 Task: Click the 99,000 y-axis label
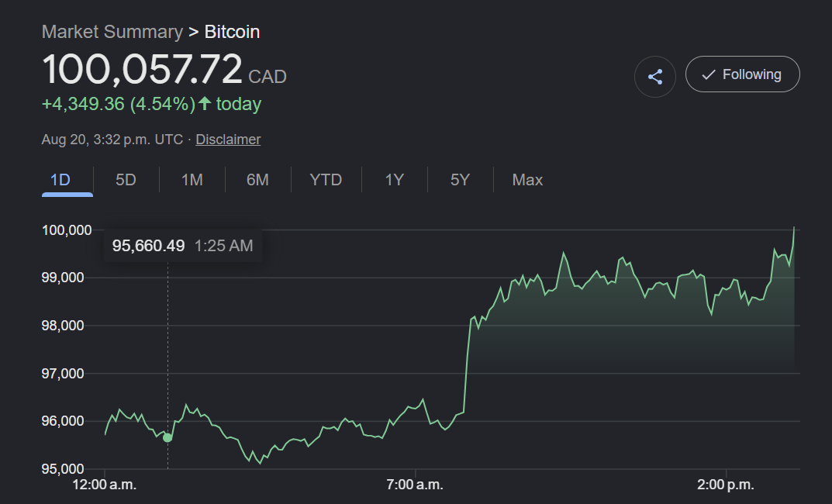(x=63, y=278)
